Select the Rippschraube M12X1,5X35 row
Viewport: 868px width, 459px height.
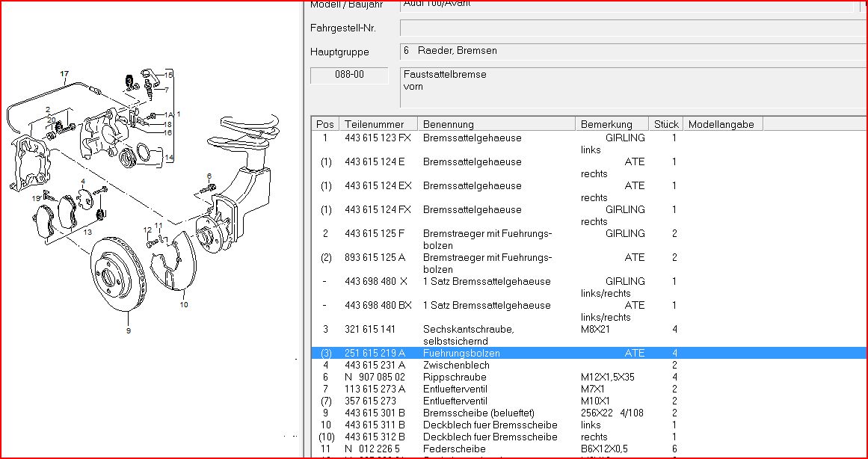click(455, 377)
